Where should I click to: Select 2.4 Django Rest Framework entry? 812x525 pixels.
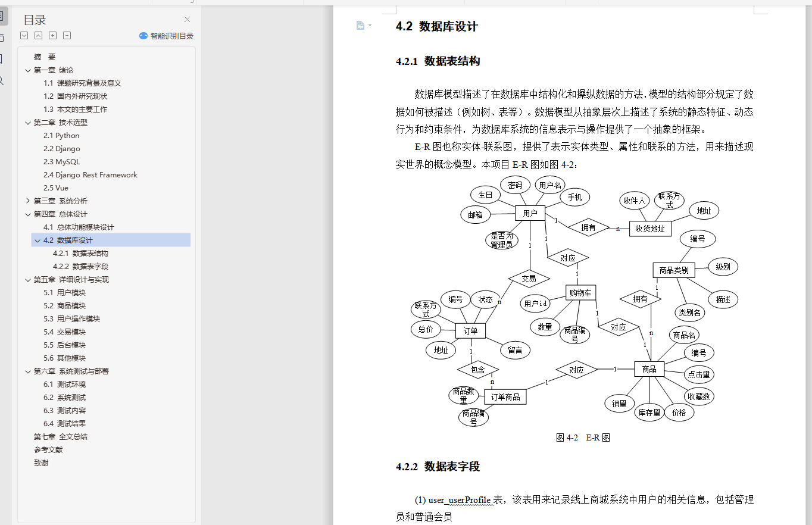90,175
